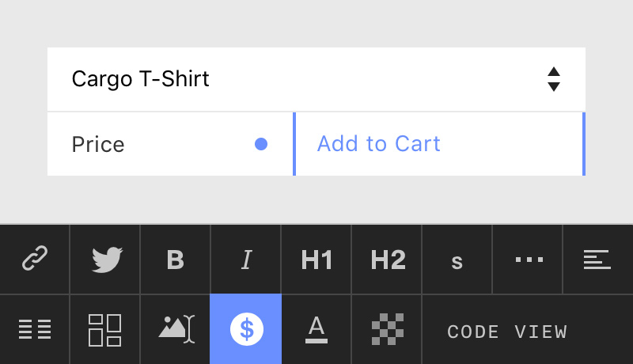
Task: Insert a Twitter embed with the bird icon
Action: click(x=105, y=259)
